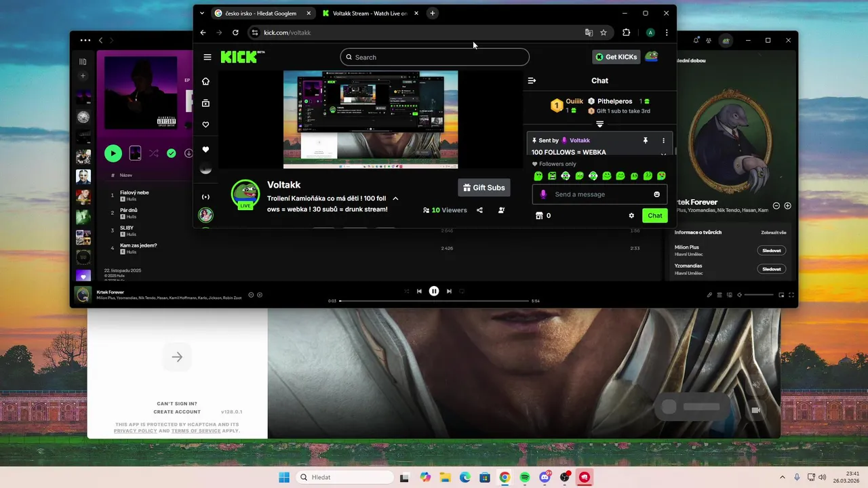Screen dimensions: 868x488
Task: Follow Yzomandias with Sledovat
Action: 771,269
